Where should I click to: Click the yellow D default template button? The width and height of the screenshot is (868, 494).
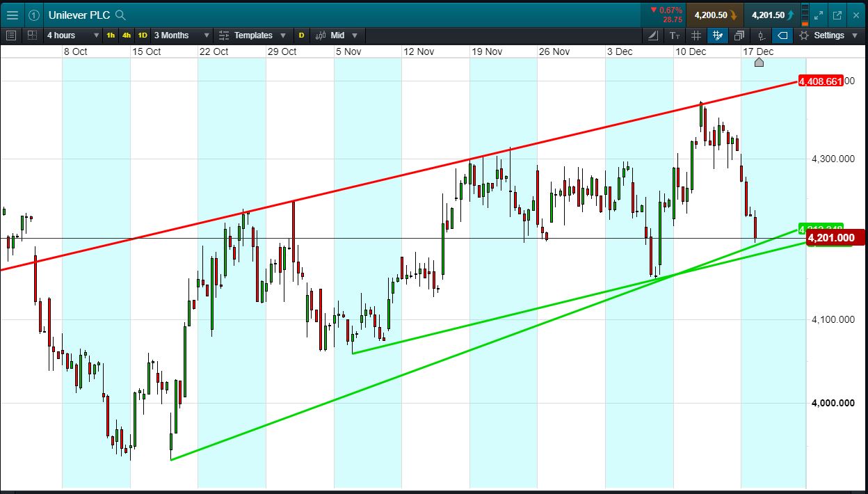(x=301, y=35)
